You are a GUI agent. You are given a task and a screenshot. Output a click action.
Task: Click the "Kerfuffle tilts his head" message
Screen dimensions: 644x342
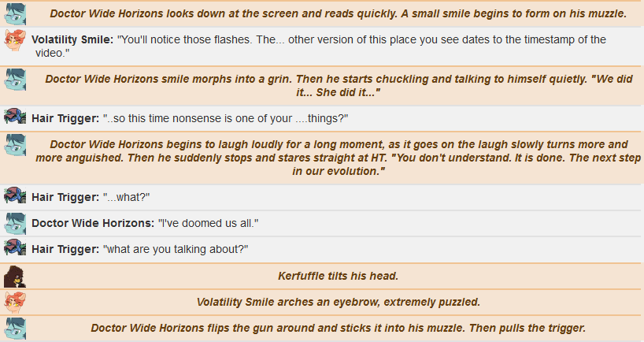[x=338, y=276]
